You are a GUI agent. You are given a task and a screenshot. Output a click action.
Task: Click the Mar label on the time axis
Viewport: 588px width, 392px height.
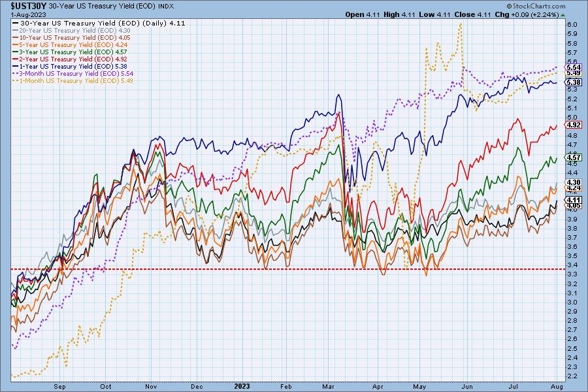[x=328, y=386]
